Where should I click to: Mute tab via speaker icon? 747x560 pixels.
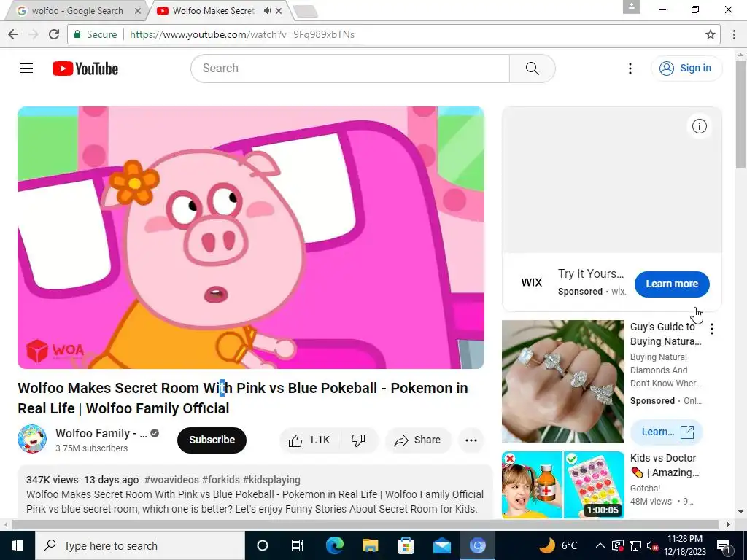click(267, 10)
